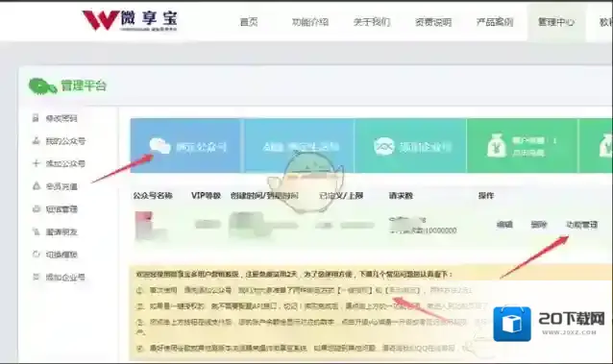Click the money bag icon on the green tile
Screen dimensions: 613x364
point(497,145)
